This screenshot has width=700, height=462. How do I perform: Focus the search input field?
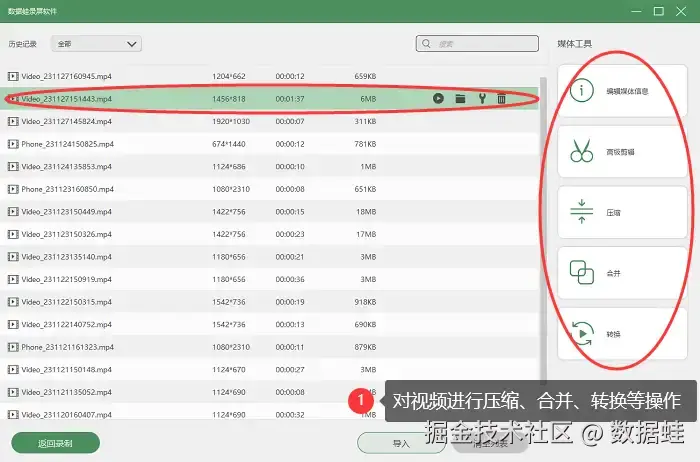(x=477, y=44)
